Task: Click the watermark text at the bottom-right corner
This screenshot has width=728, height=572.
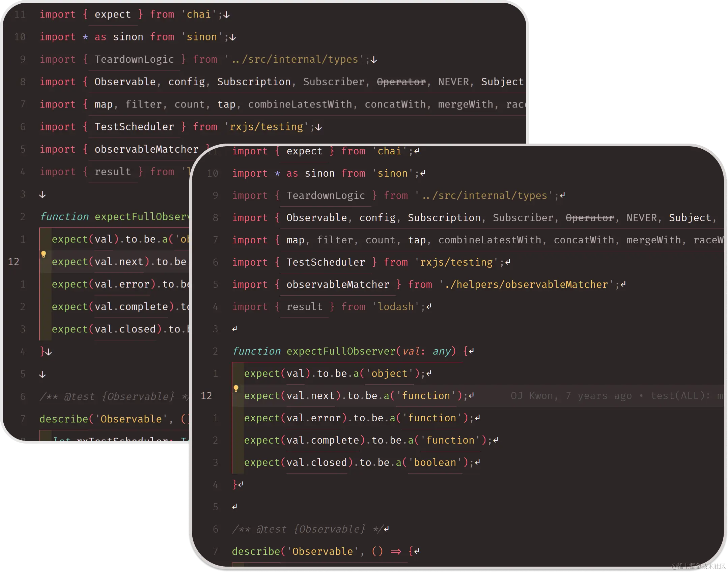Action: click(698, 566)
